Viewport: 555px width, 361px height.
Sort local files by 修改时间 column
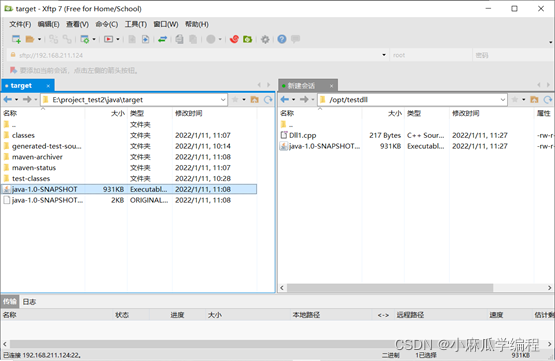[x=215, y=113]
